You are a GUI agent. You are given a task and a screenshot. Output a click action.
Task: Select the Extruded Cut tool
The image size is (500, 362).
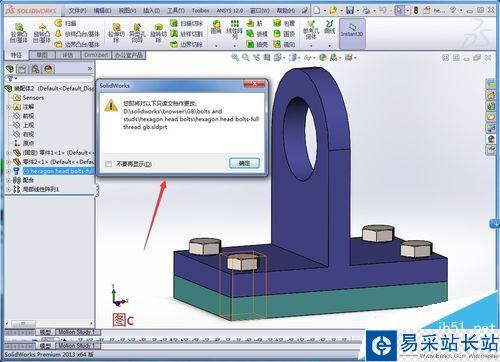click(x=116, y=33)
